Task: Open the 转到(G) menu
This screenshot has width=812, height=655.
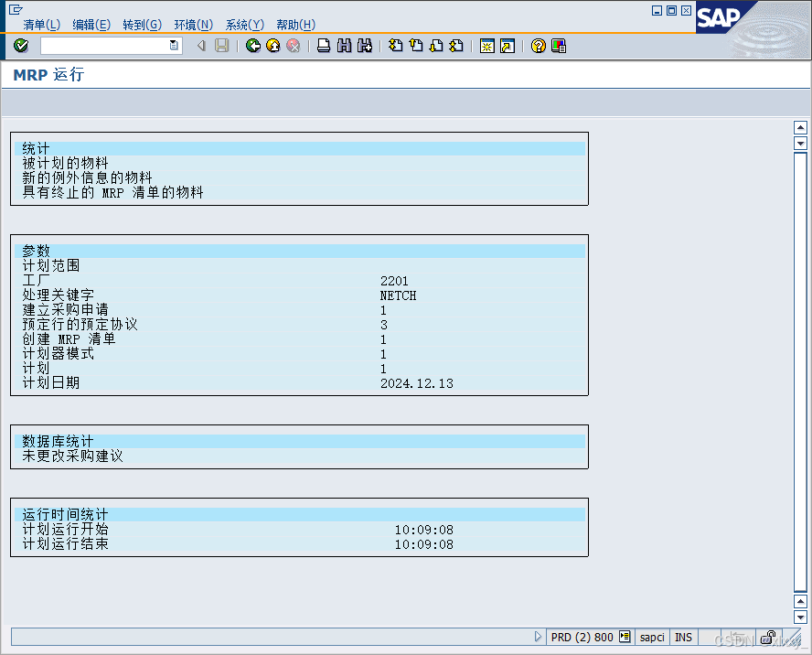Action: [x=143, y=25]
